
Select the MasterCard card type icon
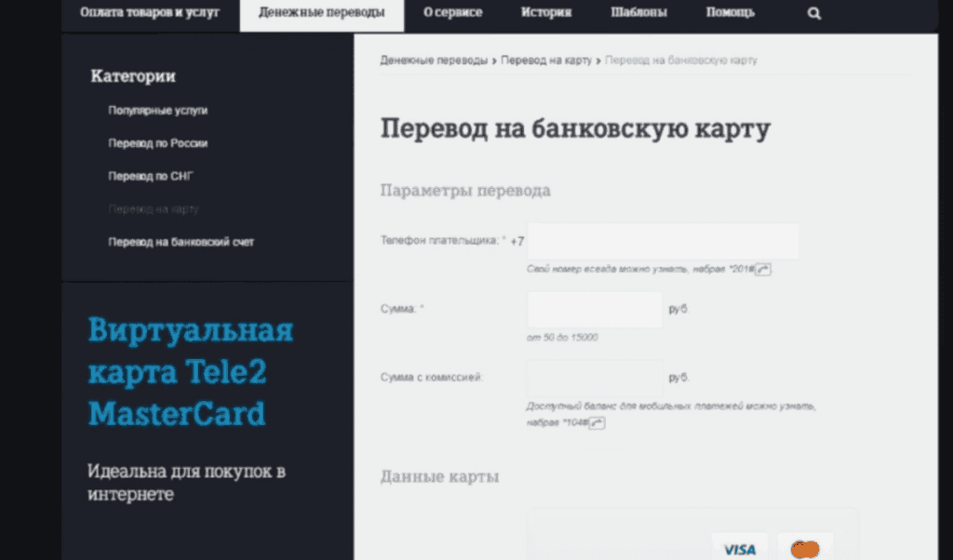[x=804, y=549]
